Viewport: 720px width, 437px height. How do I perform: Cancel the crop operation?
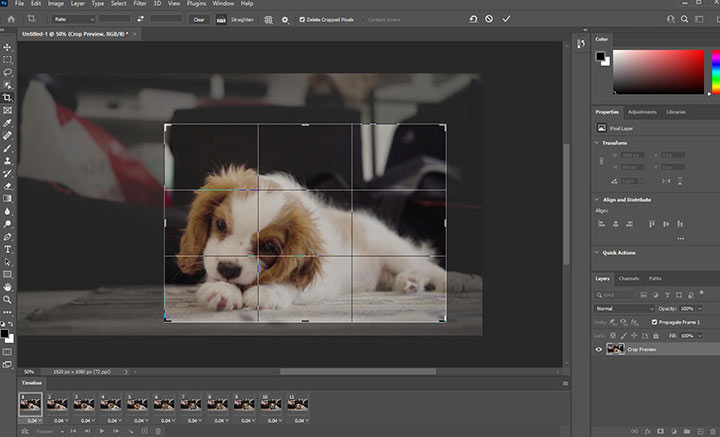pos(488,19)
